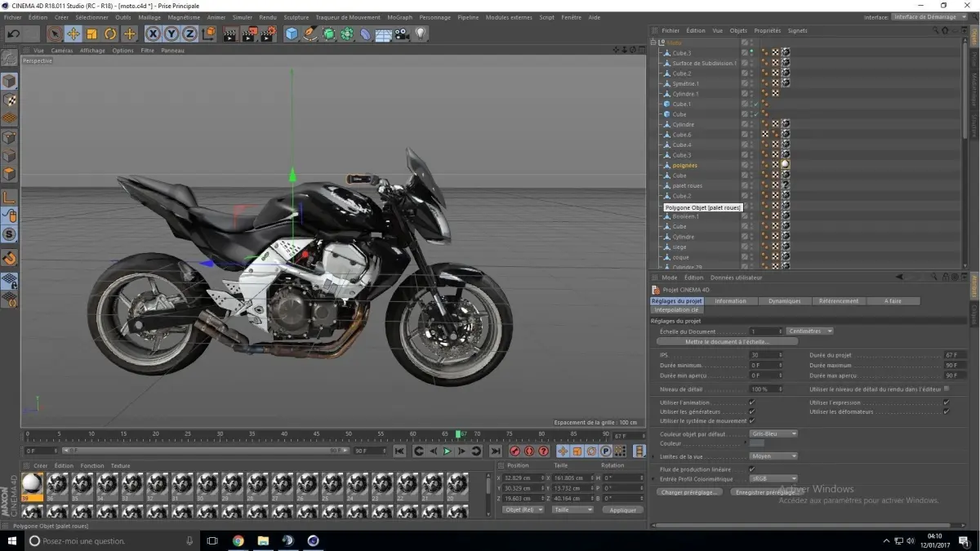Open the MoGraph menu

(399, 17)
